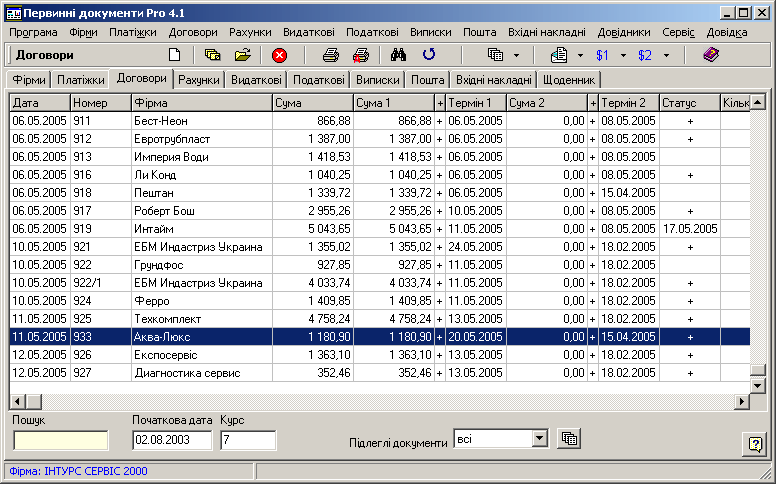Sort by the Номер column header
The width and height of the screenshot is (776, 484).
pyautogui.click(x=101, y=103)
